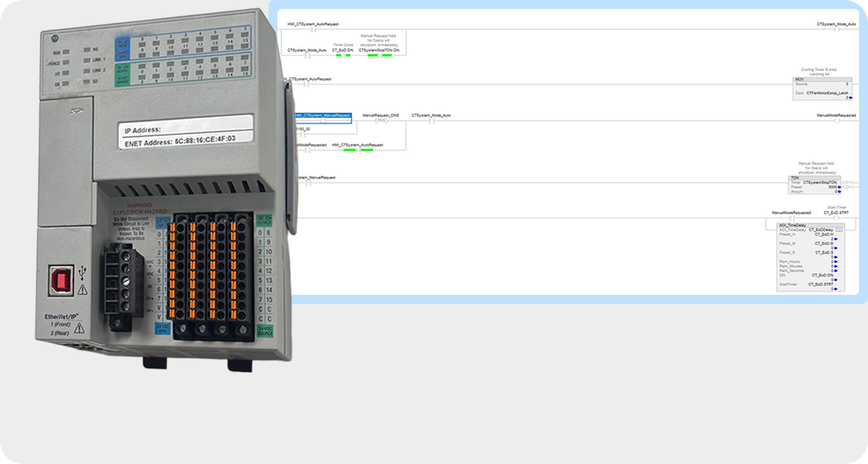Viewport: 868px width, 464px height.
Task: Click the CTSystem_Mode_Auto output coil
Action: coord(836,29)
